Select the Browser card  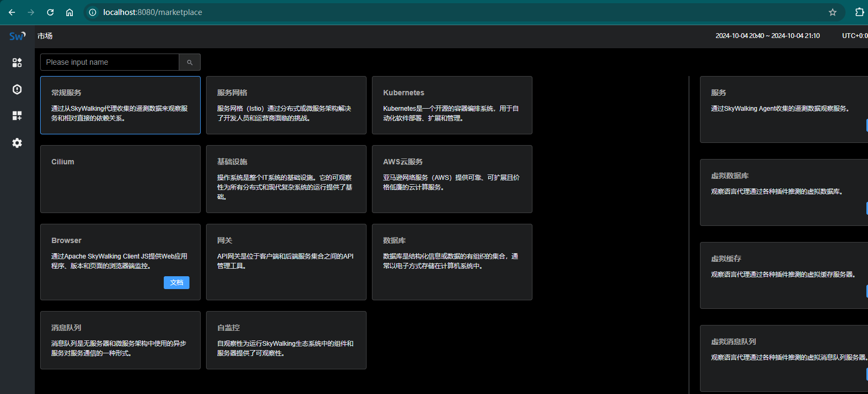(120, 262)
